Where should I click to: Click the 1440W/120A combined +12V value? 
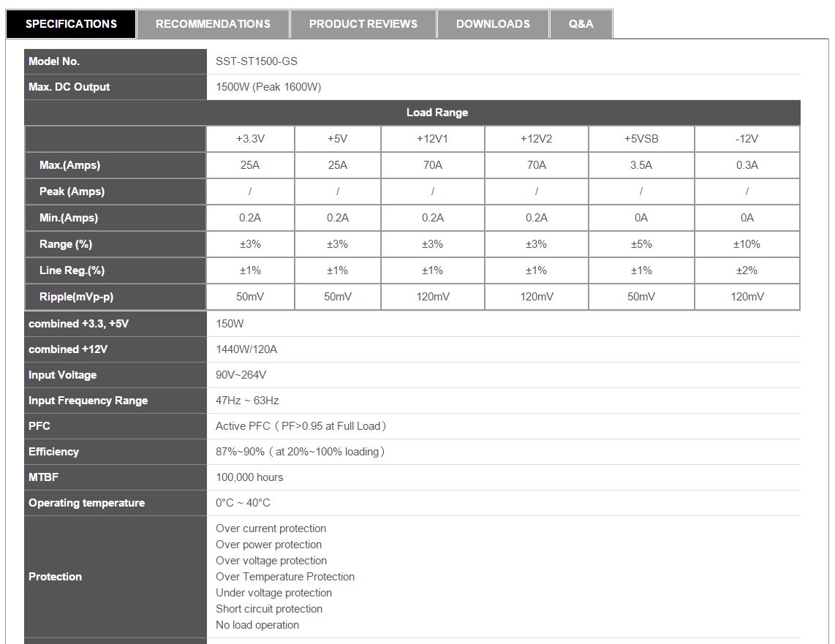coord(246,349)
